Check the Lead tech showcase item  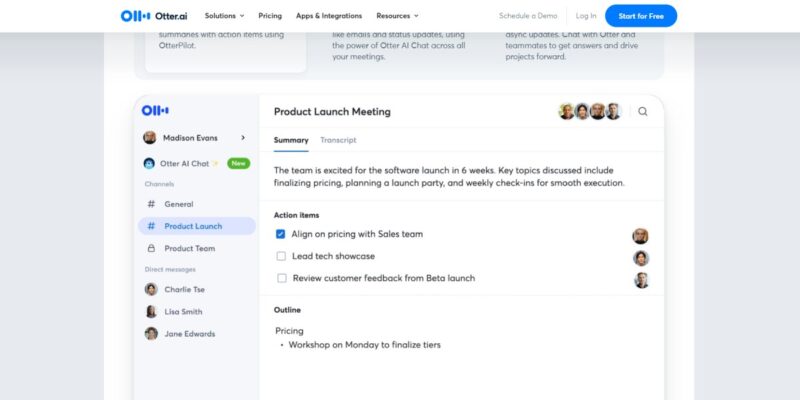[x=281, y=256]
